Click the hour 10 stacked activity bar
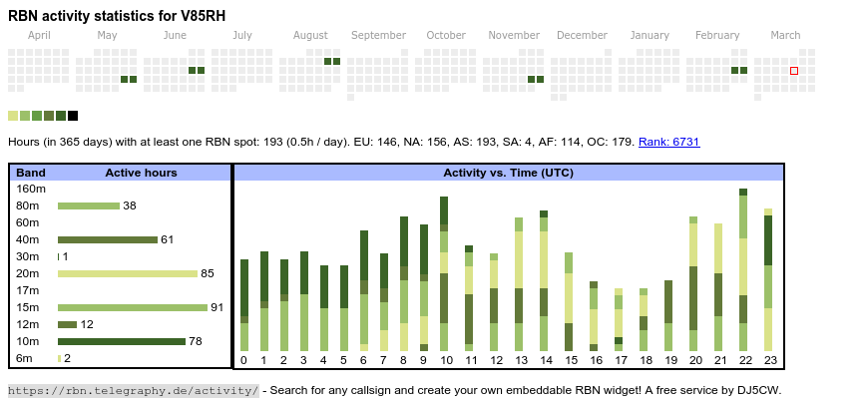This screenshot has width=868, height=406. (x=444, y=272)
